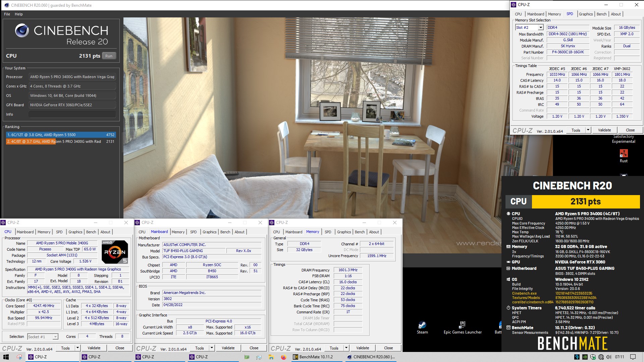Click Tools button in the SPD CPU-Z window

point(576,130)
